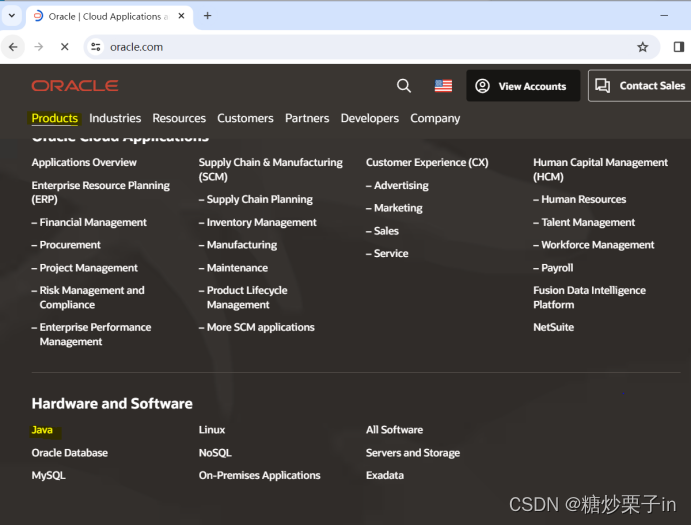Open the MySQL link
Viewport: 692px width, 525px height.
[x=49, y=475]
